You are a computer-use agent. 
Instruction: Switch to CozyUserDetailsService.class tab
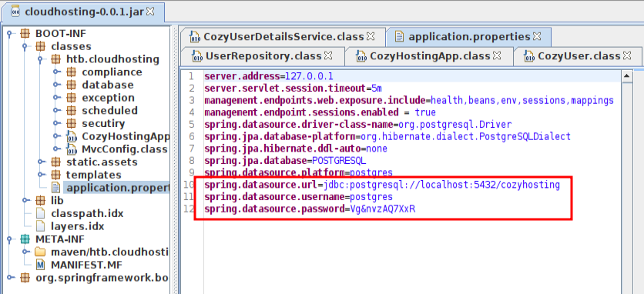tap(283, 37)
